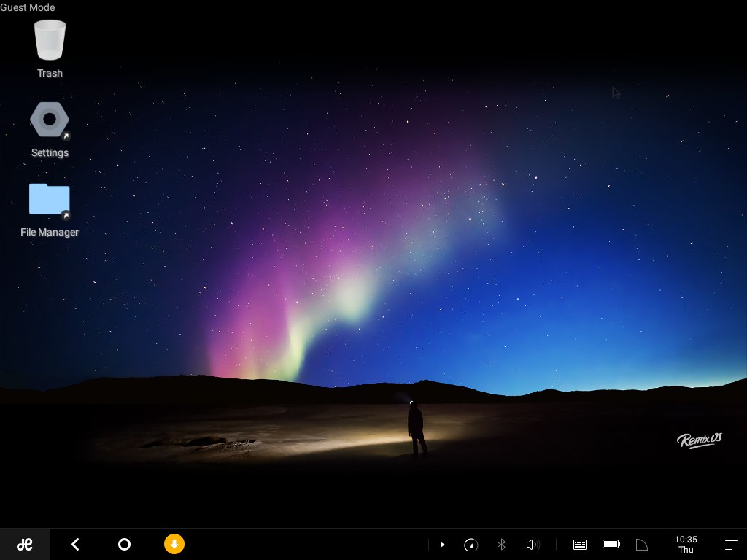The image size is (747, 560).
Task: Open the notification panel lines icon
Action: click(731, 545)
